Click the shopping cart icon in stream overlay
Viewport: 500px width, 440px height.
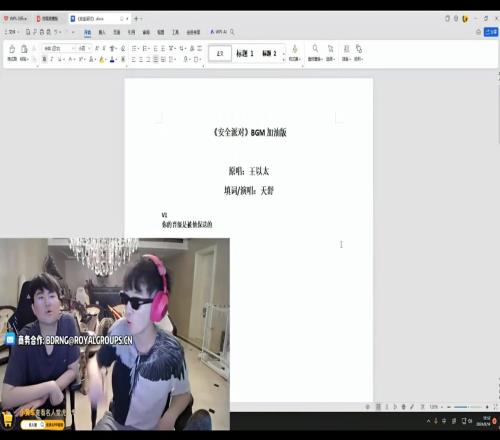point(7,419)
